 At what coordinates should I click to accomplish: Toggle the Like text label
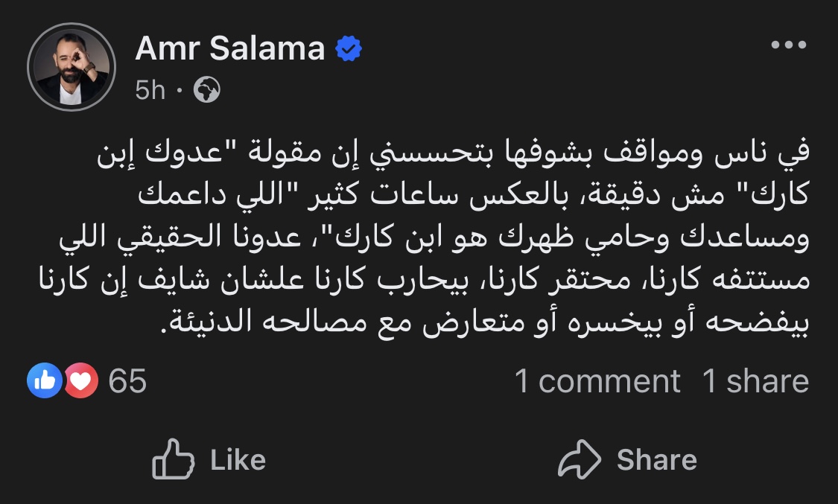[x=238, y=459]
